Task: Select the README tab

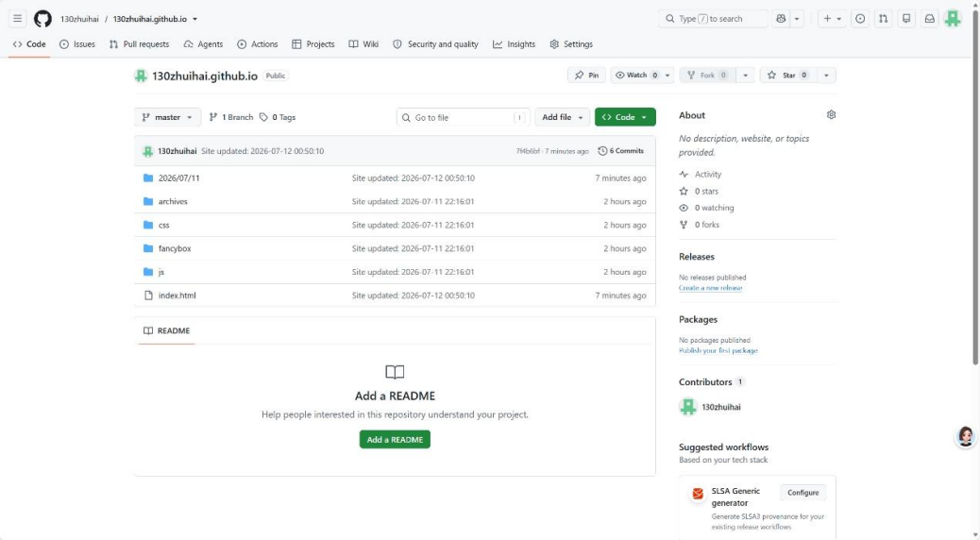Action: (166, 330)
